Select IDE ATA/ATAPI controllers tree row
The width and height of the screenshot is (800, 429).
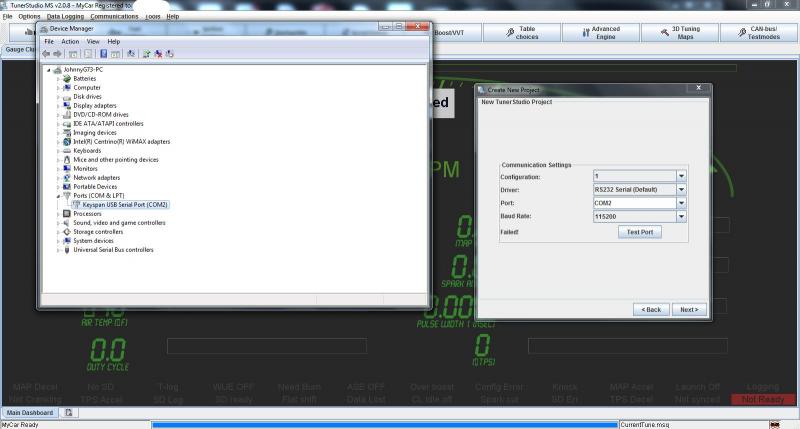pyautogui.click(x=108, y=123)
